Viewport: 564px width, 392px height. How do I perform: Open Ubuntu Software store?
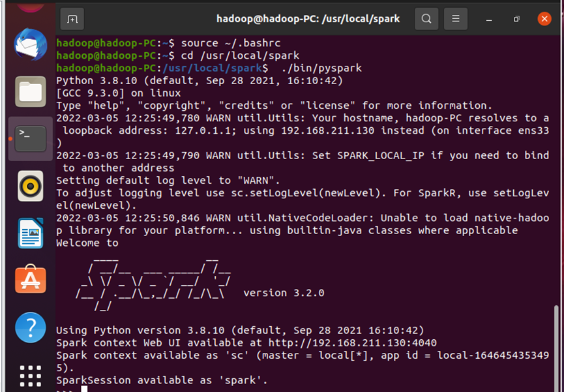click(x=31, y=279)
